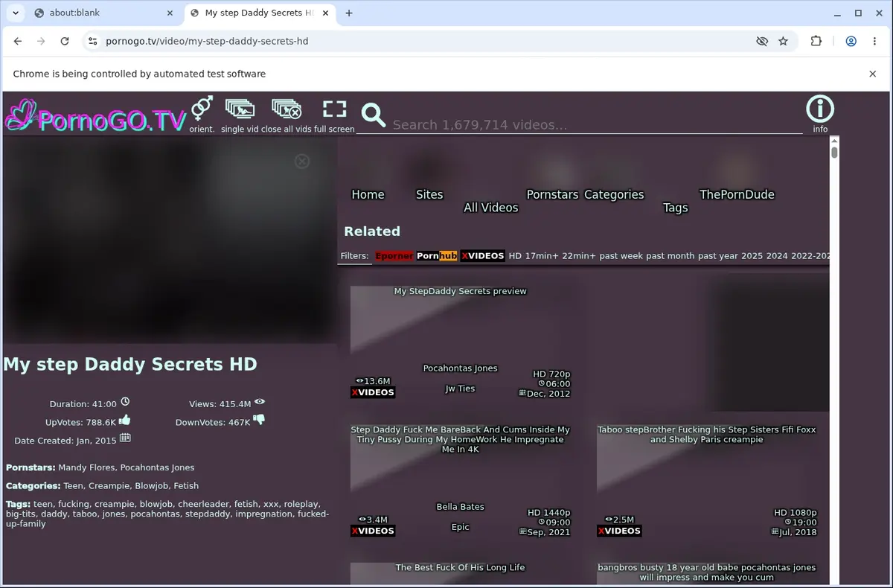
Task: Click the site information icon in the address bar
Action: (x=92, y=42)
